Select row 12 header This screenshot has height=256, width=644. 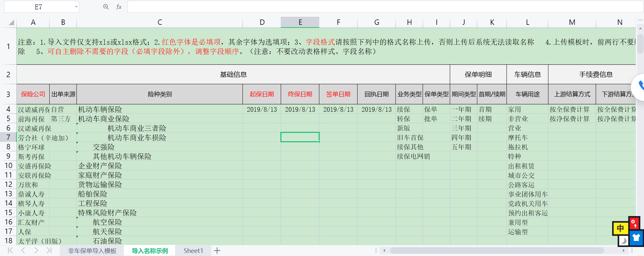pos(8,184)
